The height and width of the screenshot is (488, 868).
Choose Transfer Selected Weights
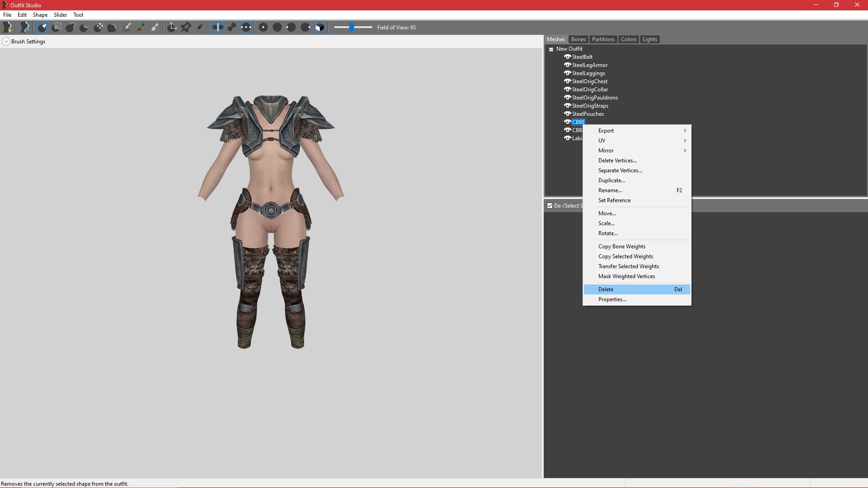[637, 266]
